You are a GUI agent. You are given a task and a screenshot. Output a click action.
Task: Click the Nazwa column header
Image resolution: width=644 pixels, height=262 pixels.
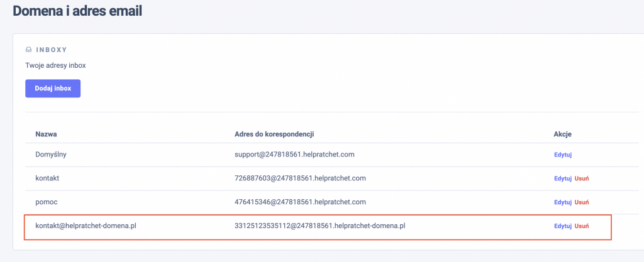[47, 134]
